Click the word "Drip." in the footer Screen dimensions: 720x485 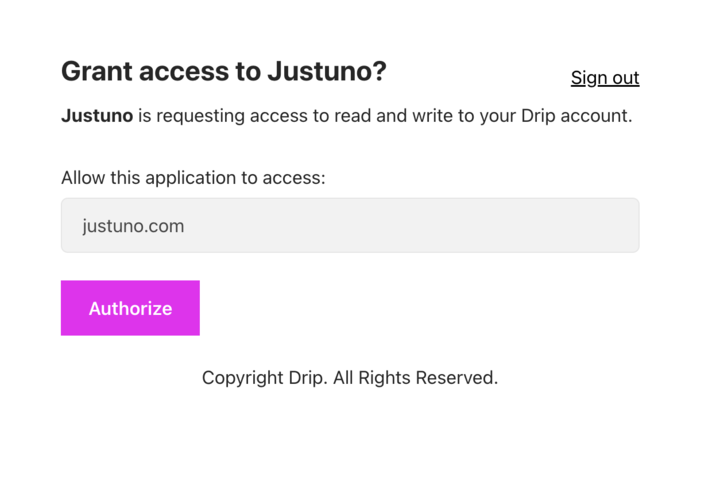coord(307,378)
